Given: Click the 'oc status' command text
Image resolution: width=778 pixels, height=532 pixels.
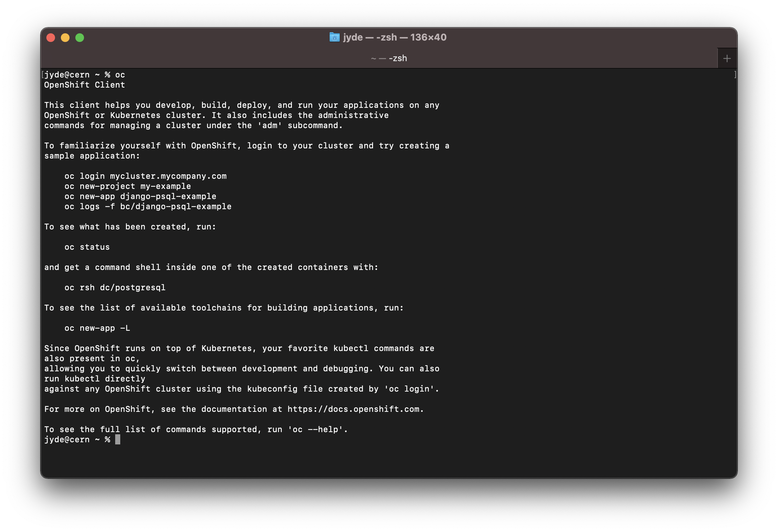Looking at the screenshot, I should click(87, 247).
